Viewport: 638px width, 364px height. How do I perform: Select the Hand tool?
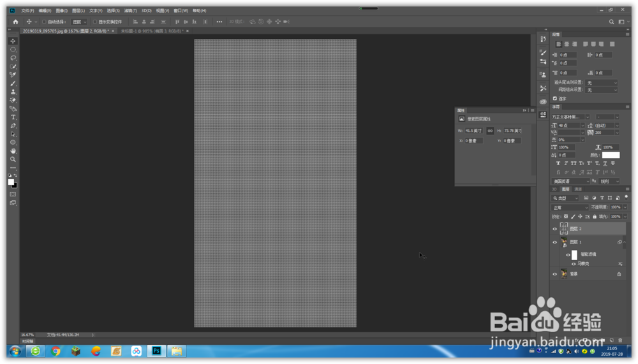point(13,151)
